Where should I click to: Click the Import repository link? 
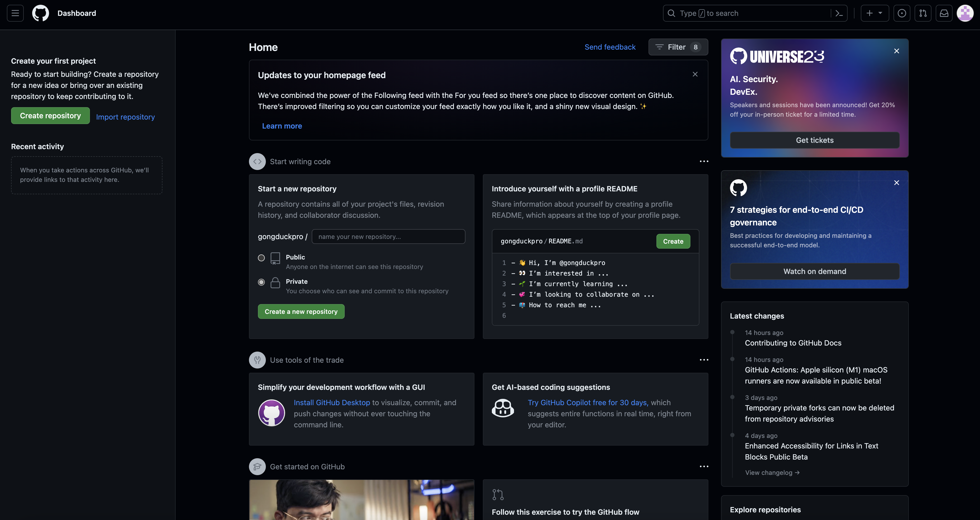(x=125, y=117)
